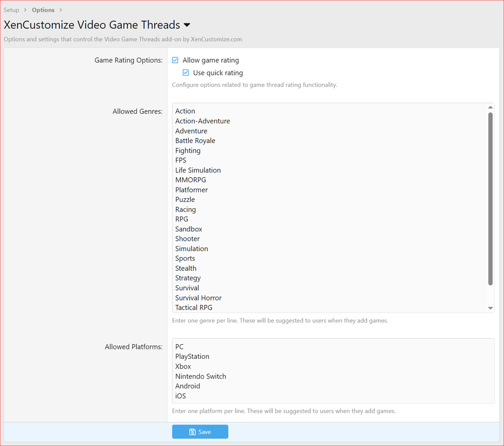Image resolution: width=504 pixels, height=446 pixels.
Task: Click the Nintendo Switch line in Allowed Platforms
Action: click(201, 376)
